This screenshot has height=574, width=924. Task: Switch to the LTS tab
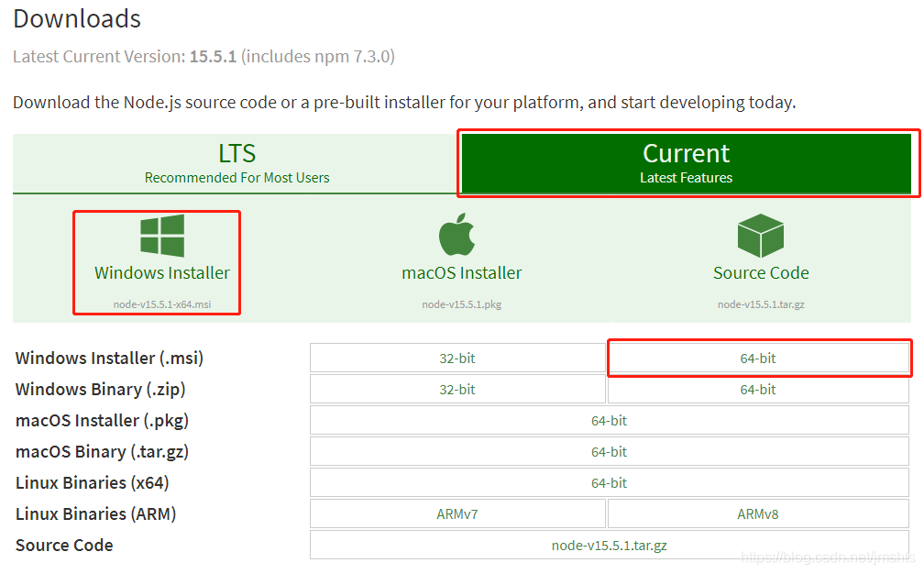coord(236,163)
